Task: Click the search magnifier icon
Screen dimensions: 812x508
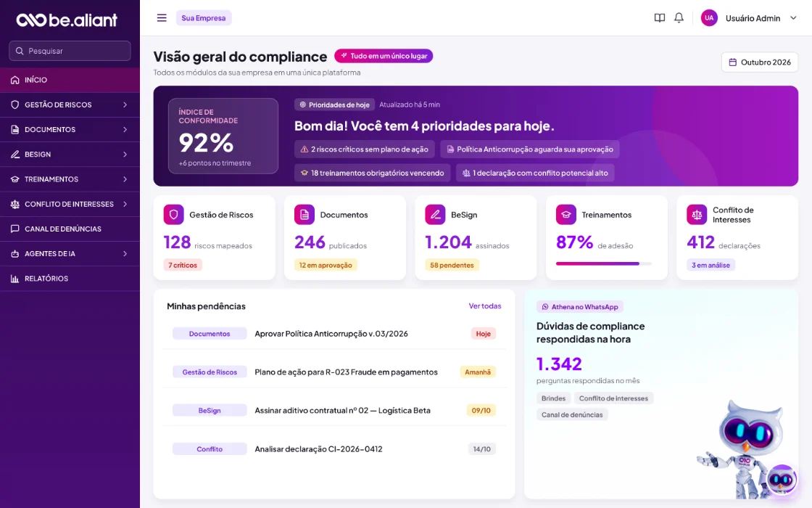Action: (20, 51)
